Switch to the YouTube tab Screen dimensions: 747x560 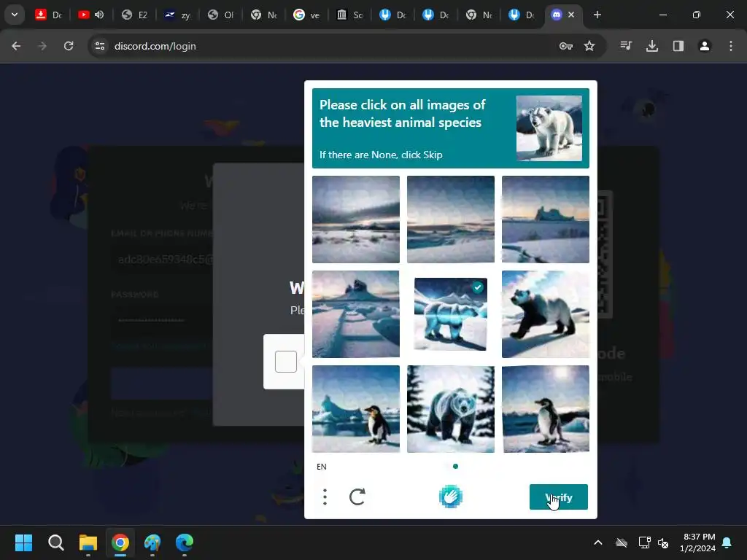[91, 15]
